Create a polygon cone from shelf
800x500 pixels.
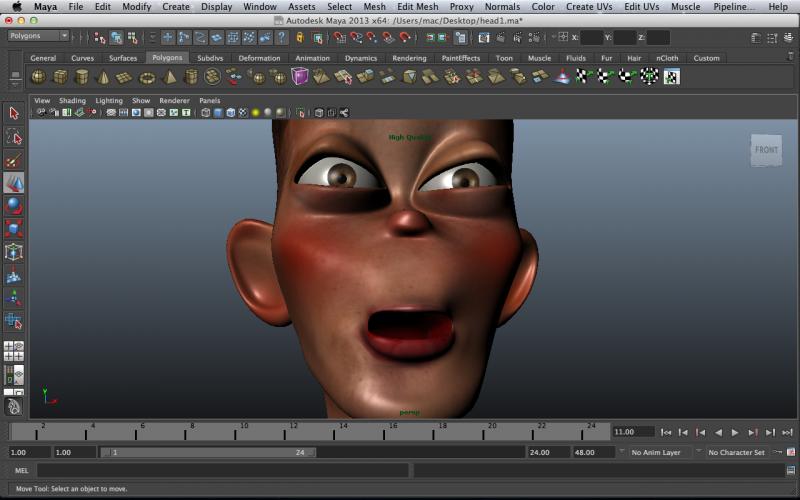(103, 77)
